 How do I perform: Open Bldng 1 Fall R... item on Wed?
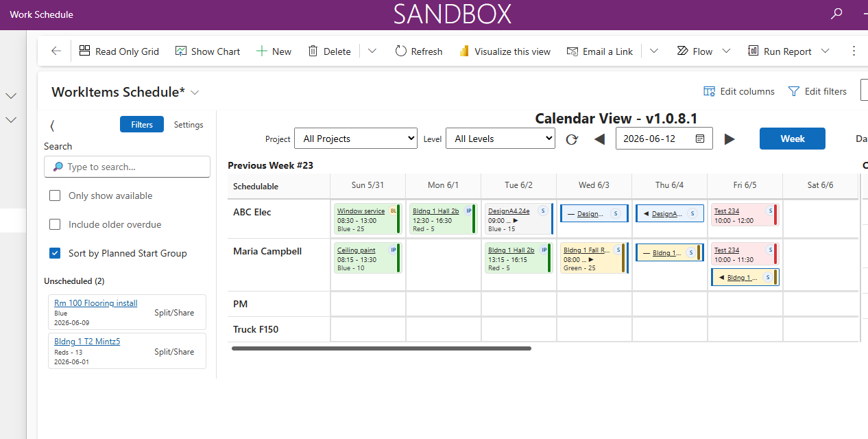[x=586, y=250]
